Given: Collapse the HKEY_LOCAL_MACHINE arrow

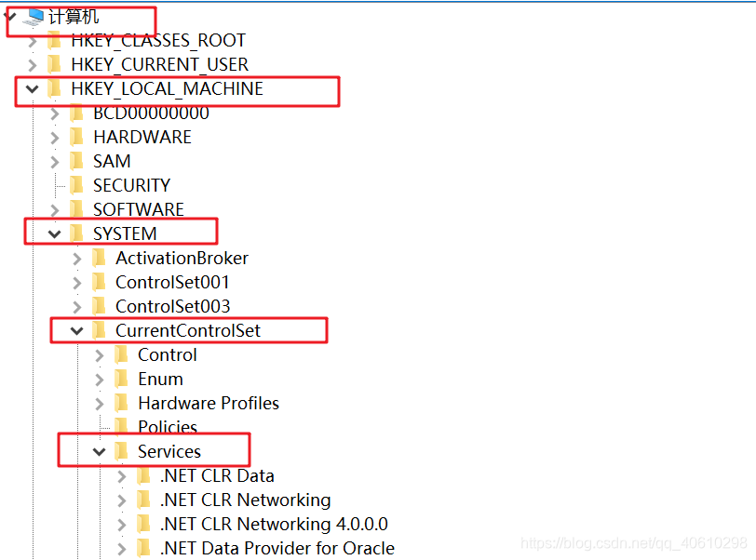Looking at the screenshot, I should click(33, 89).
